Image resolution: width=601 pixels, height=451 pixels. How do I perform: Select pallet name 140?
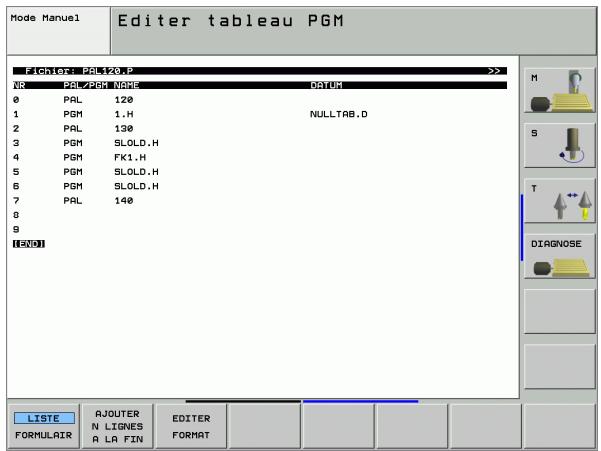click(x=123, y=200)
